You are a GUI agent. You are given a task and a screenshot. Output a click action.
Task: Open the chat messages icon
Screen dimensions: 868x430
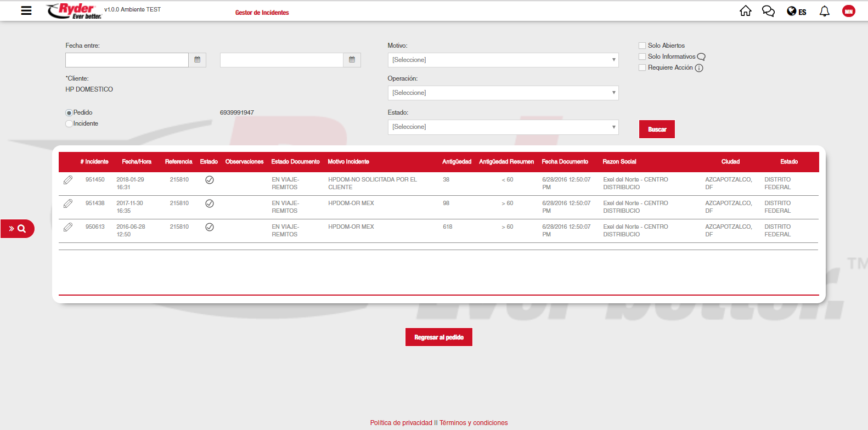(x=768, y=11)
